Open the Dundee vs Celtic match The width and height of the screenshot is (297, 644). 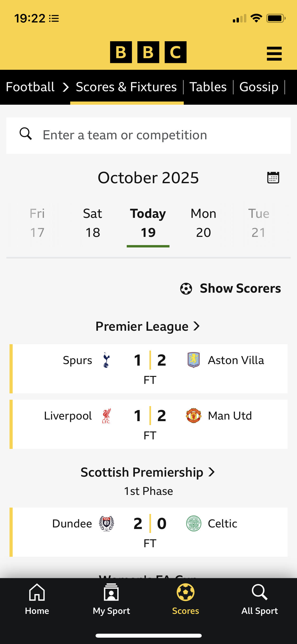pyautogui.click(x=149, y=532)
